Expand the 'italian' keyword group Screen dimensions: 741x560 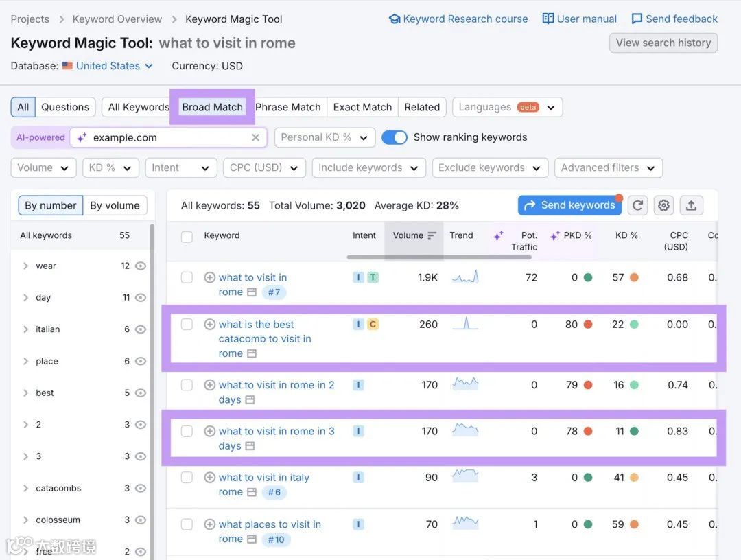click(25, 329)
